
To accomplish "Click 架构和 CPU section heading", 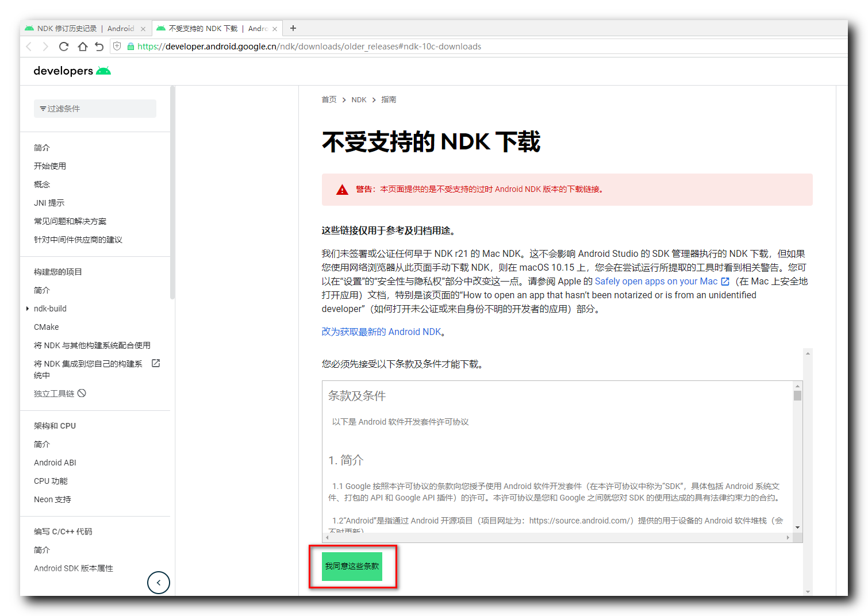I will click(55, 426).
